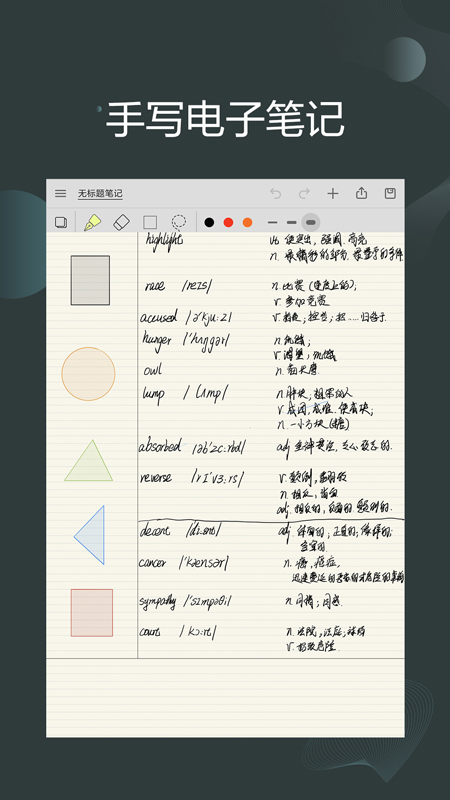Redo the last action

pos(304,193)
